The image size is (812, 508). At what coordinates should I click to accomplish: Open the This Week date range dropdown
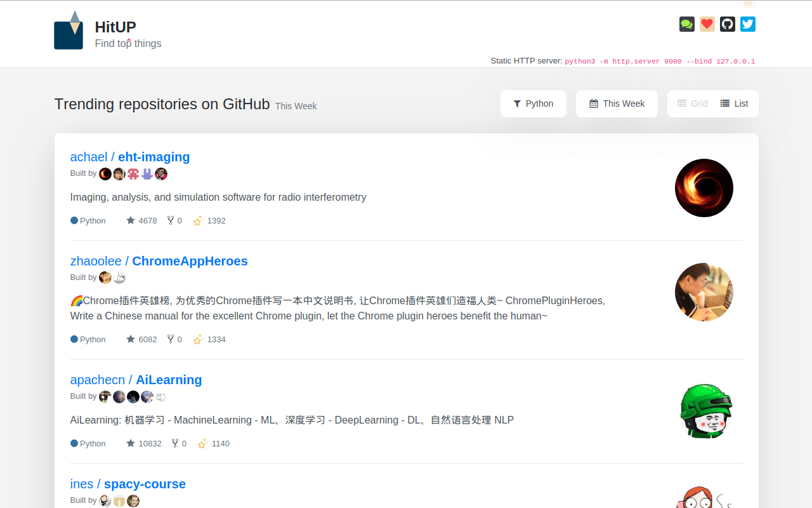(x=617, y=104)
